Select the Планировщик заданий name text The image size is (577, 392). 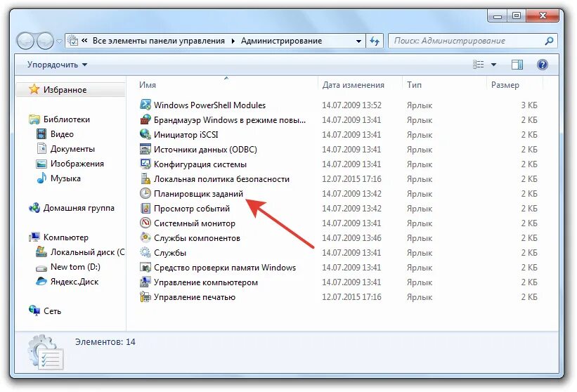(x=198, y=193)
